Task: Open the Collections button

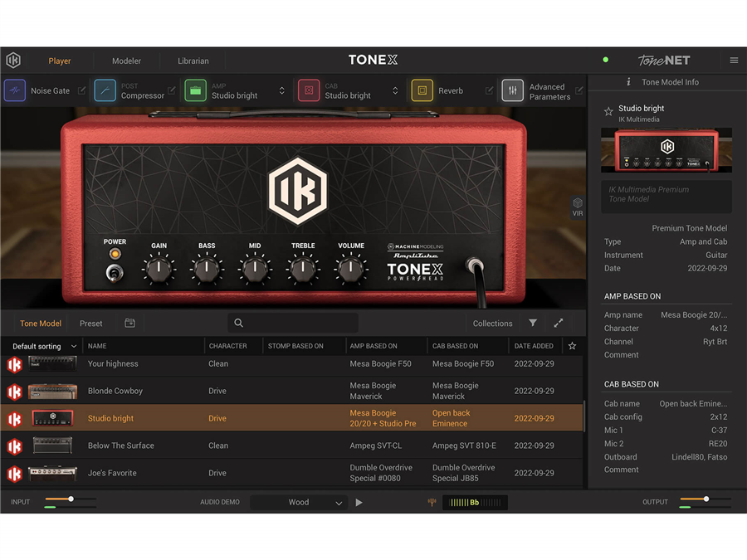Action: tap(492, 324)
